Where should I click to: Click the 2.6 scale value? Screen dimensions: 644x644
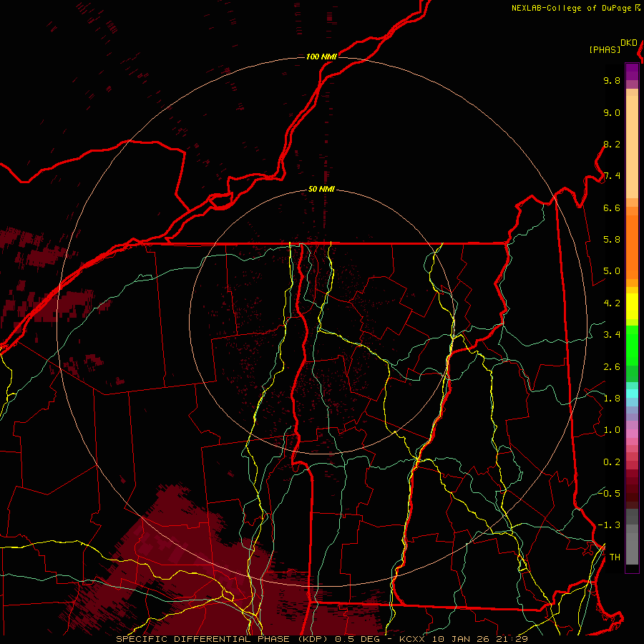pos(612,367)
